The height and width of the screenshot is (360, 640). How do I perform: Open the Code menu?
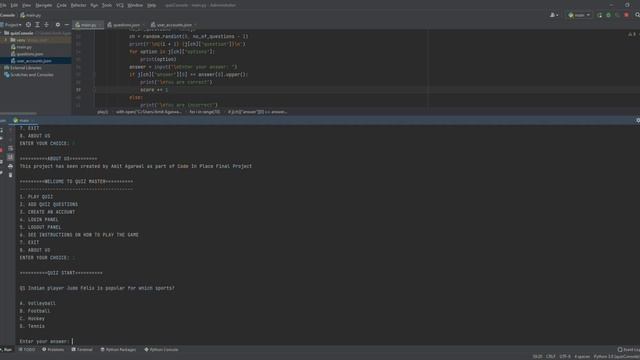62,5
